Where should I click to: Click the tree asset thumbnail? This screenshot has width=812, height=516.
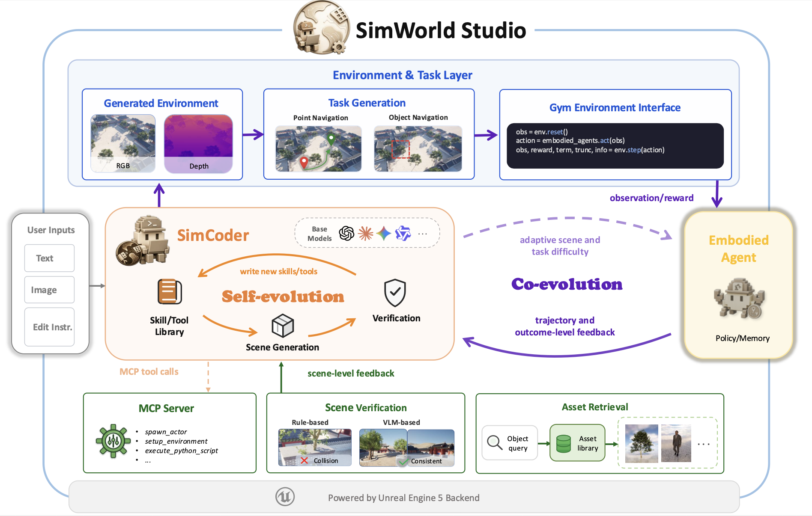point(642,443)
